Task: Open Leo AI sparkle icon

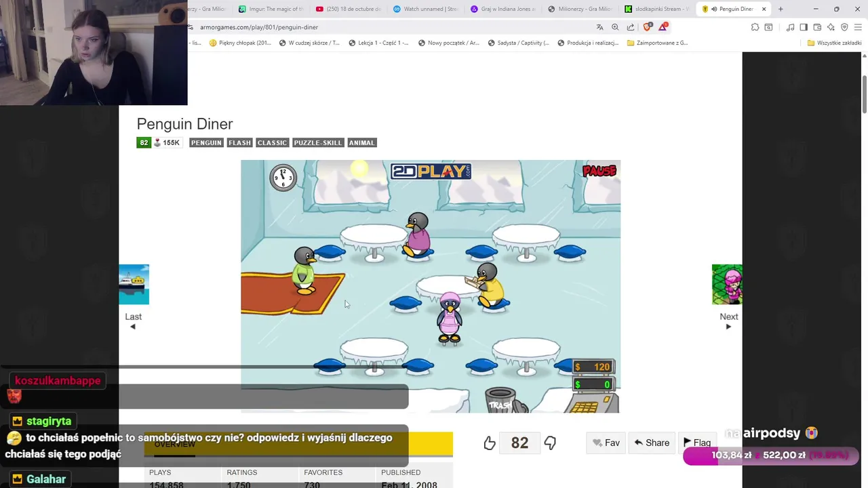Action: point(831,27)
